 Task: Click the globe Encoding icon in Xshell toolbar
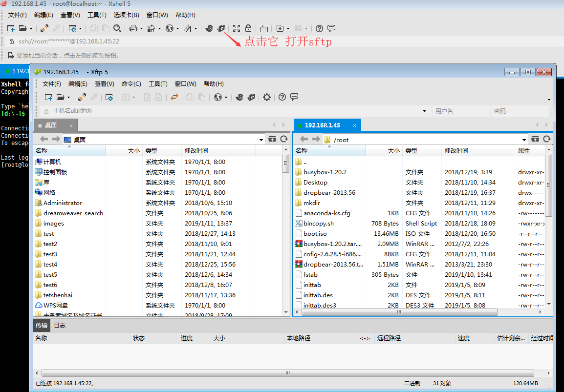[x=170, y=28]
